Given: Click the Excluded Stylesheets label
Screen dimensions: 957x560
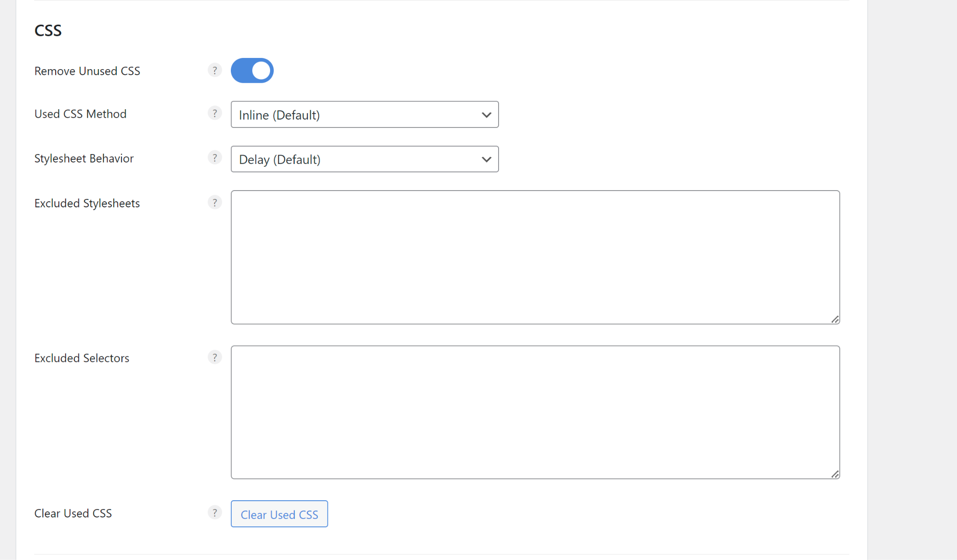Looking at the screenshot, I should [87, 203].
